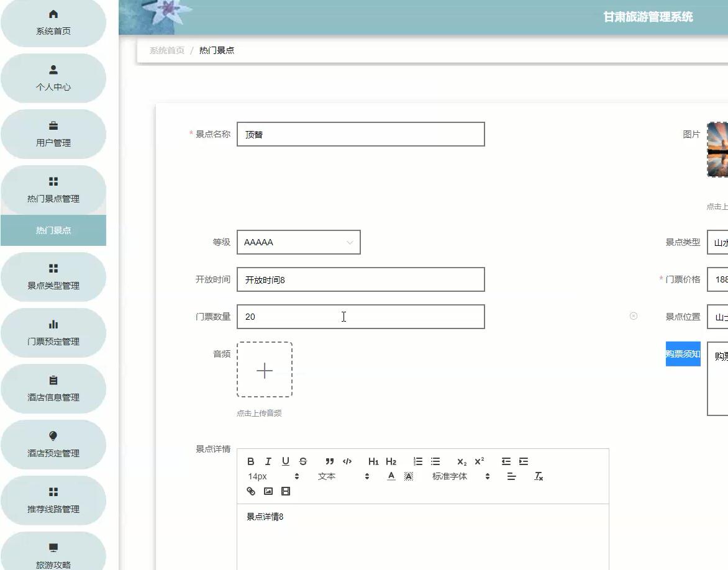Open the 酒店信息管理 sidebar menu

(x=54, y=388)
